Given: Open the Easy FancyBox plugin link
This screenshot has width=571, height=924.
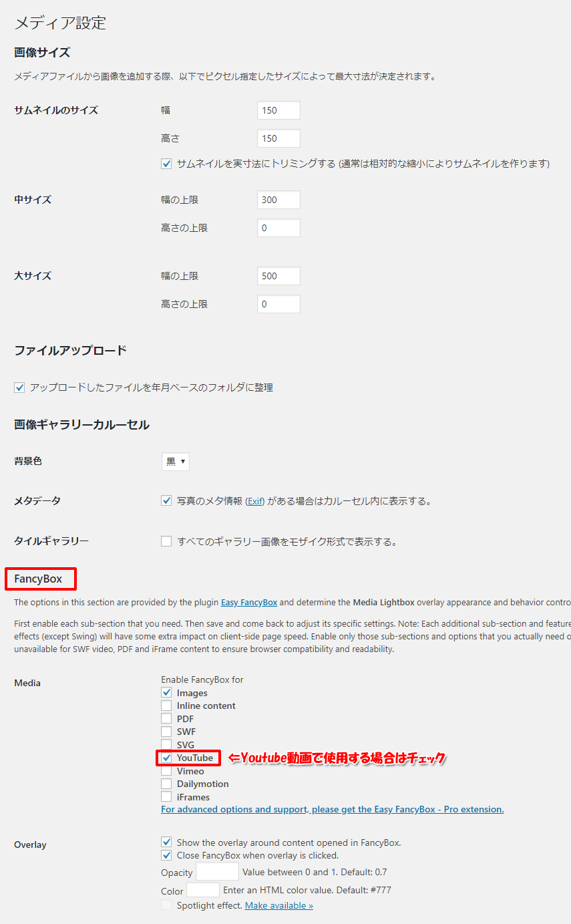Looking at the screenshot, I should pos(249,602).
